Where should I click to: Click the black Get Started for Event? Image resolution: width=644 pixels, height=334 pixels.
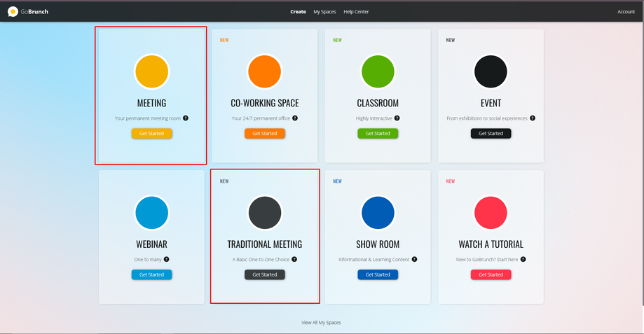[491, 133]
